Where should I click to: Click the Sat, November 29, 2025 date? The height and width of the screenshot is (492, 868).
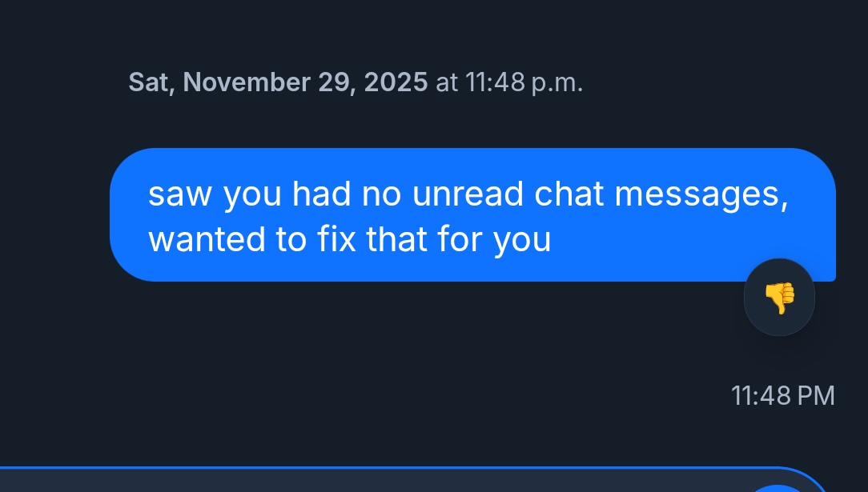[278, 82]
